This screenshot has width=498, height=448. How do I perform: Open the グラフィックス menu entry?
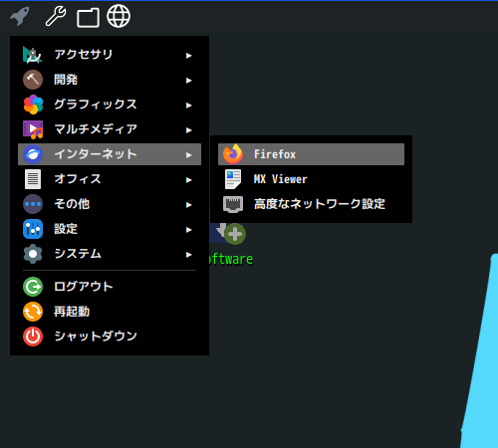[x=110, y=105]
